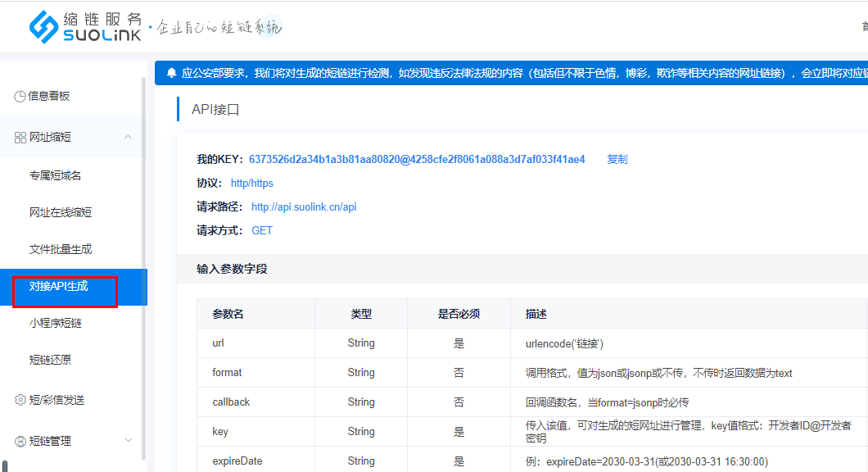Click the grid icon beside 网址缩短
The width and height of the screenshot is (868, 472).
click(20, 138)
